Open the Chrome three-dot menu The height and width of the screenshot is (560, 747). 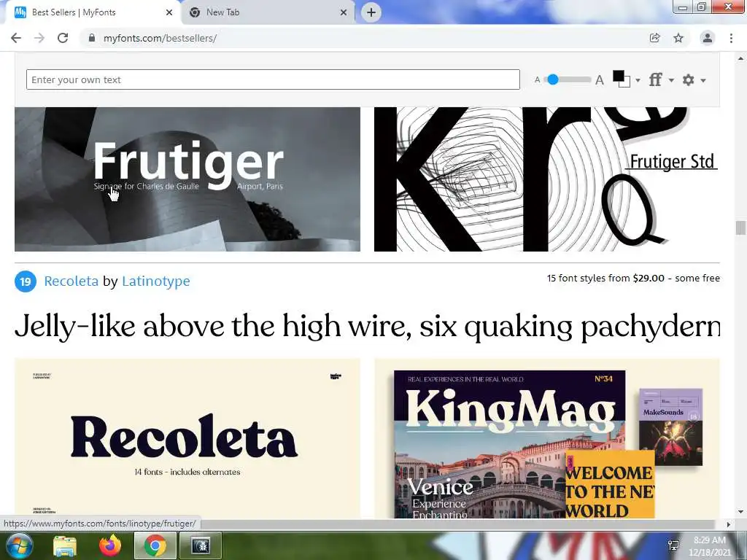[x=731, y=38]
